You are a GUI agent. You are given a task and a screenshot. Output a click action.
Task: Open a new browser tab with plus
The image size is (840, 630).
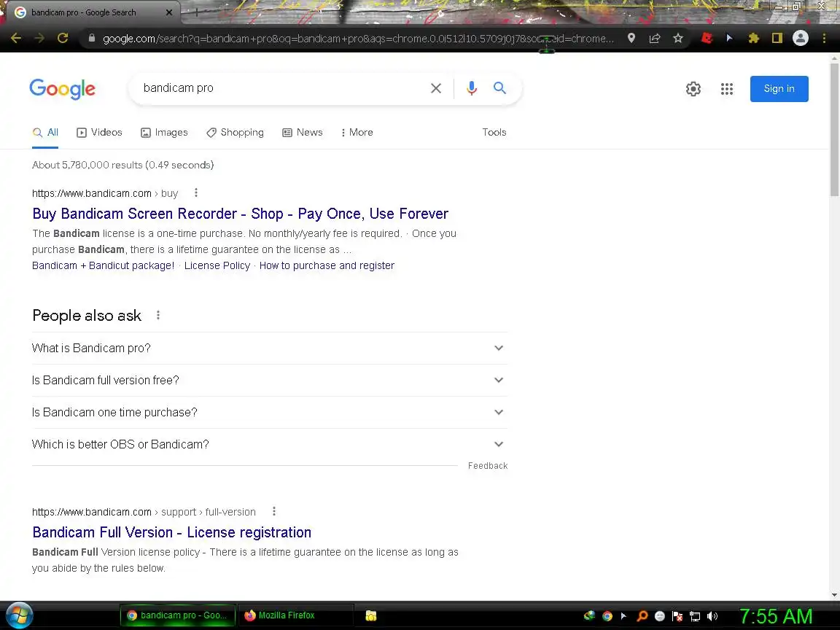[196, 12]
